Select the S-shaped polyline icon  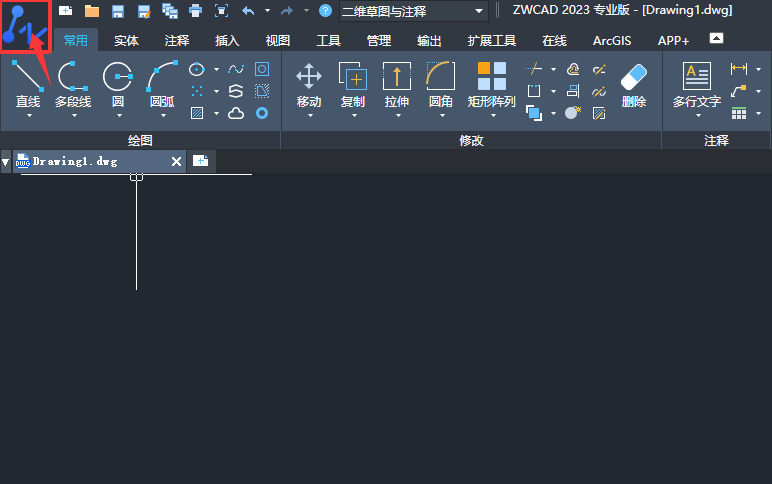[236, 91]
